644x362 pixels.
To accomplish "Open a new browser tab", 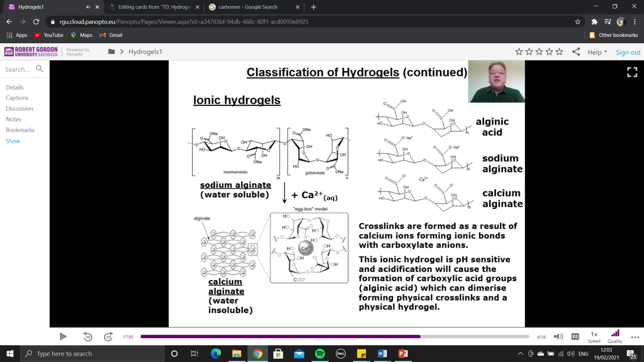I will click(313, 7).
